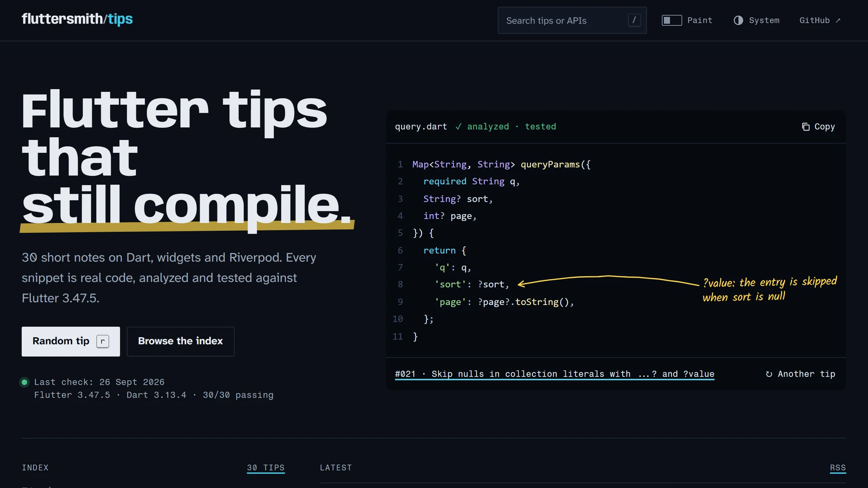Click the r shortcut key badge
Image resolution: width=868 pixels, height=488 pixels.
pyautogui.click(x=103, y=341)
